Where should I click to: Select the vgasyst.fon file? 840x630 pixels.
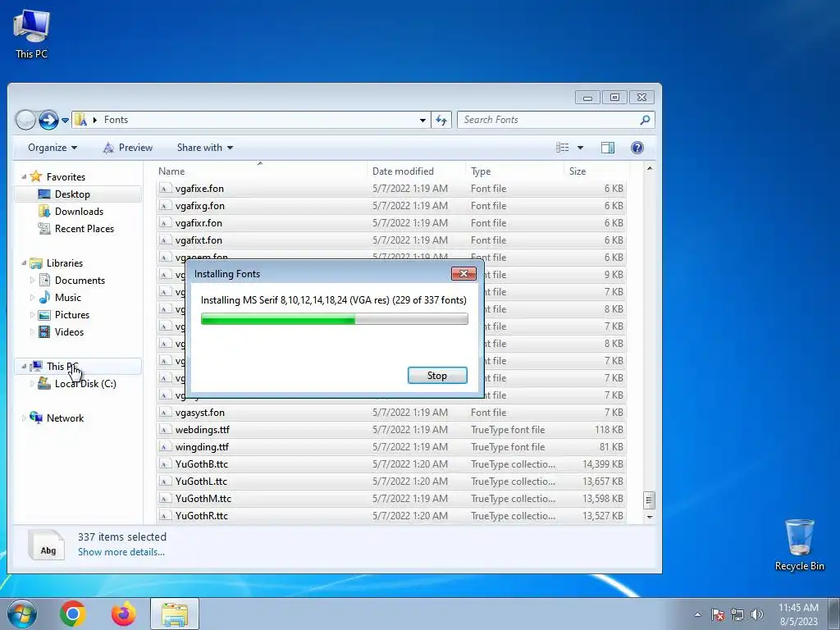coord(391,413)
